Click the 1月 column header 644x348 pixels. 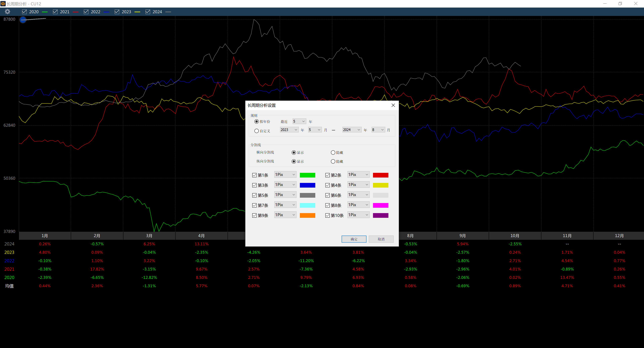pyautogui.click(x=45, y=236)
